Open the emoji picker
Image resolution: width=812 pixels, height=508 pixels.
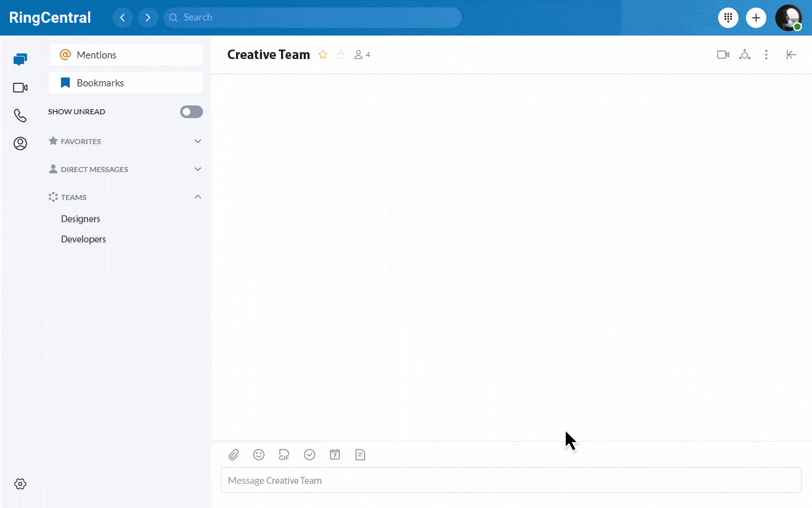point(259,455)
